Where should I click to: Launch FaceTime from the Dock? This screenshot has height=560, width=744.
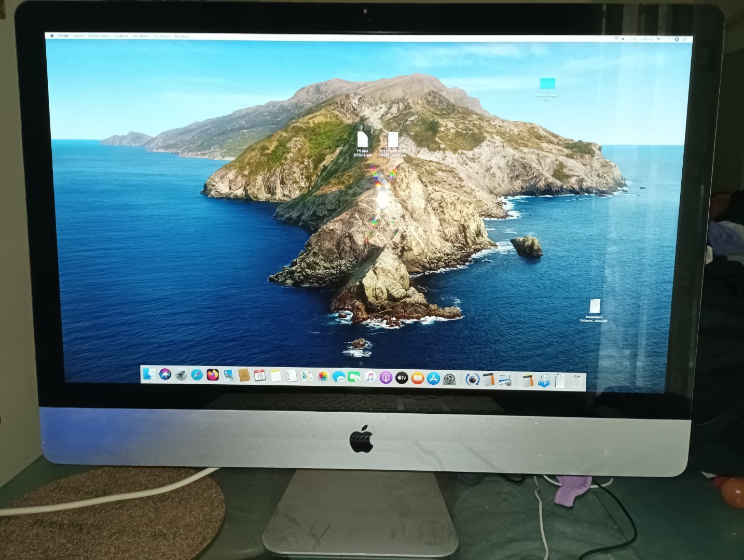click(x=354, y=377)
